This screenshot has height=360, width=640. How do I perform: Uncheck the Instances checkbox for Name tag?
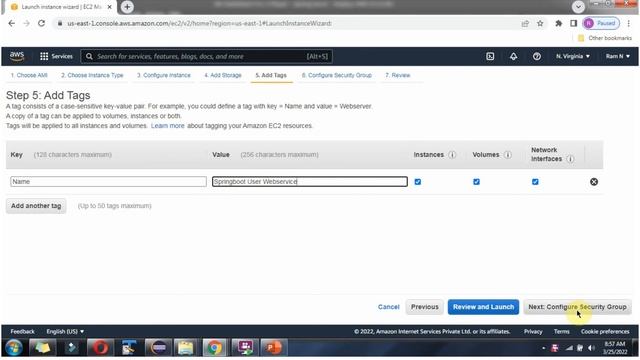coord(418,182)
